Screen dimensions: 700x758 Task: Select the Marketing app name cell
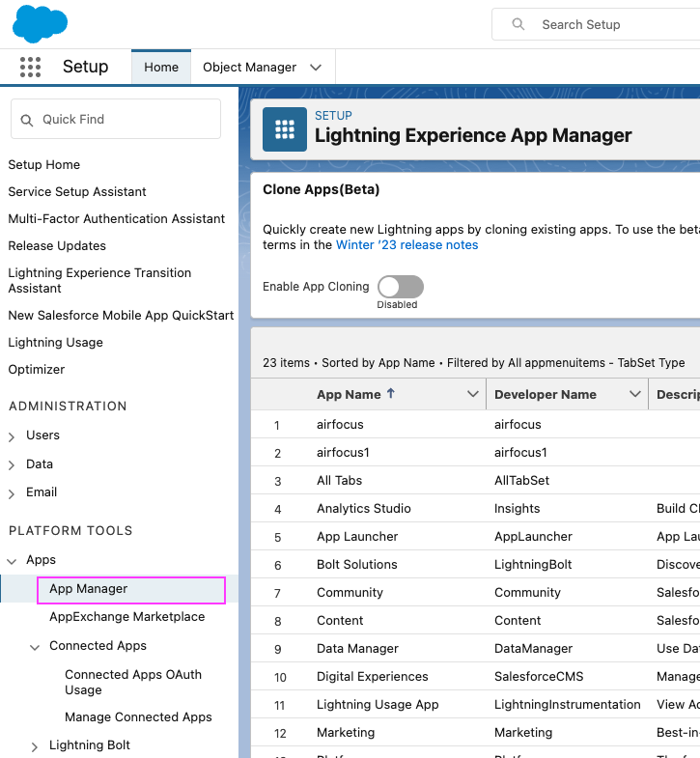click(346, 733)
